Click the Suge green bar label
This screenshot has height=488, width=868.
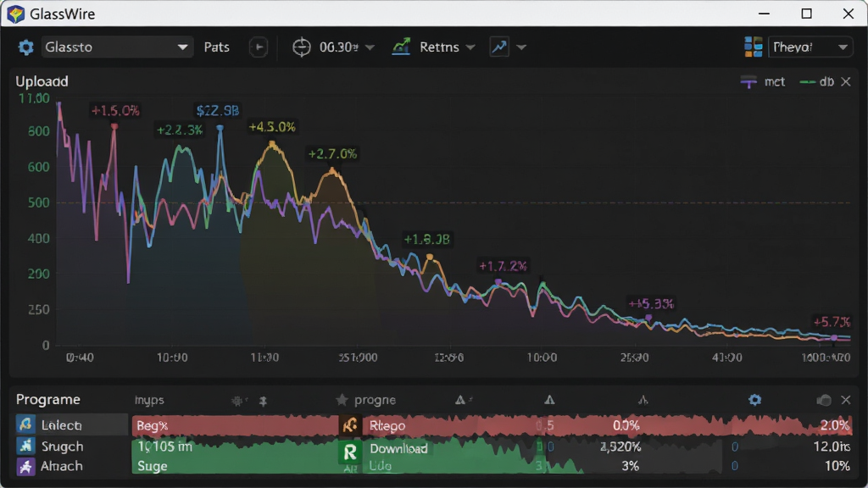153,467
